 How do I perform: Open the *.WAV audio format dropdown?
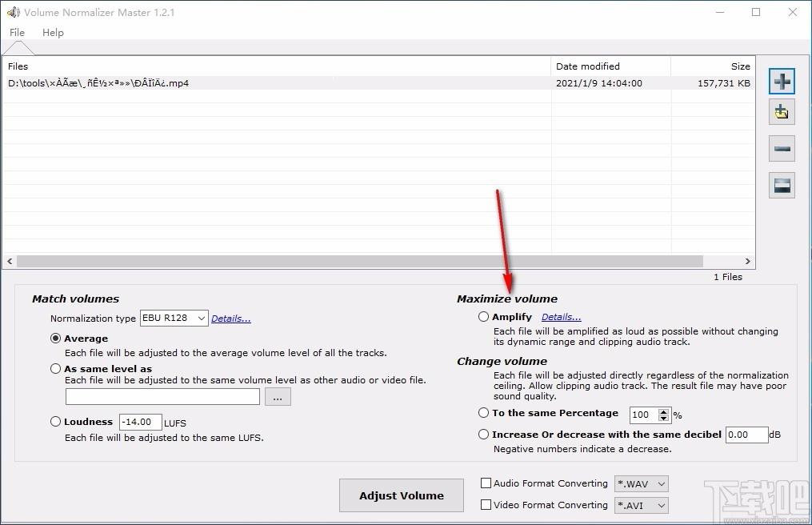(x=641, y=483)
